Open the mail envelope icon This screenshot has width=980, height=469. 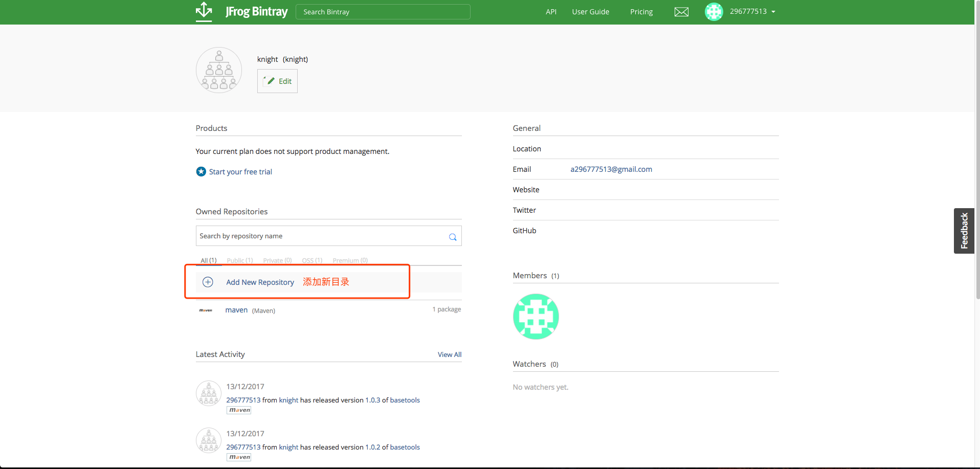(681, 12)
